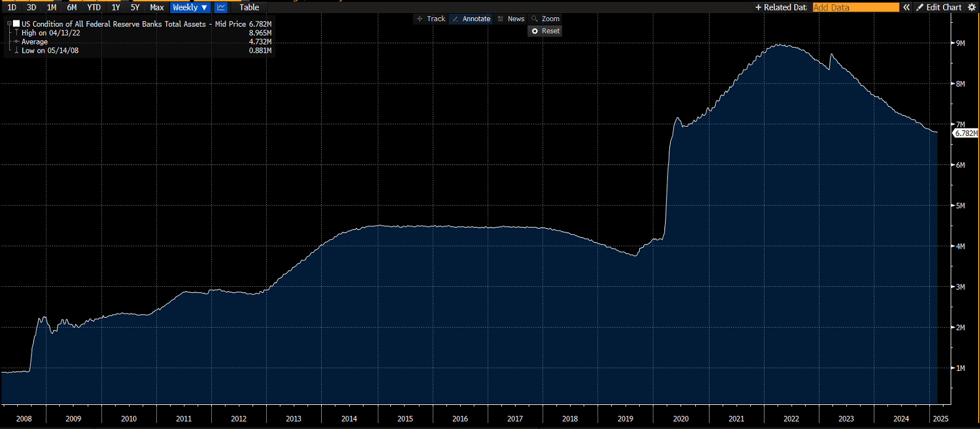Select the 5Y time range
The height and width of the screenshot is (429, 980).
point(135,7)
